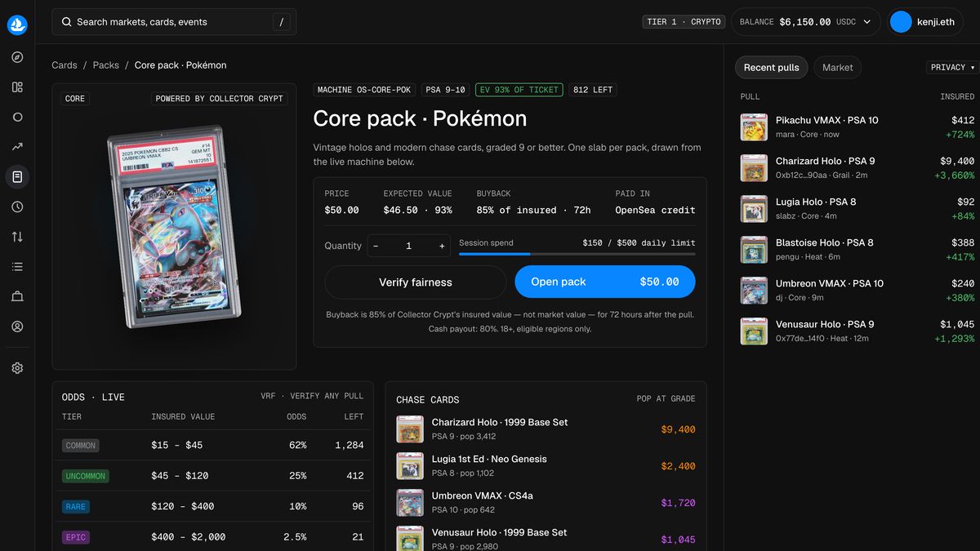Click VRF Verify any pull link
Screen dimensions: 980x551
[x=312, y=396]
